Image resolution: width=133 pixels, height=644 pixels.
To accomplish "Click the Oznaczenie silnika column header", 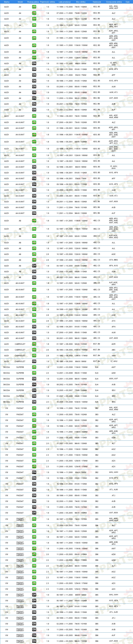I will [114, 2].
